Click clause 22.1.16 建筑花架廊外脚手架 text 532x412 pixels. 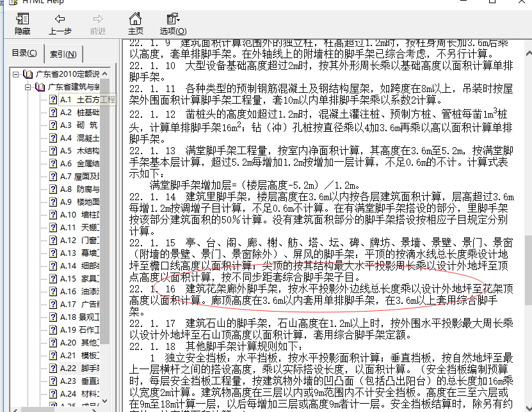[x=321, y=300]
